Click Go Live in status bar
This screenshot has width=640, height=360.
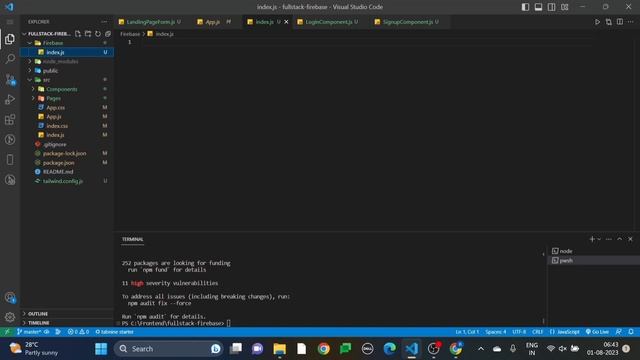click(x=597, y=332)
